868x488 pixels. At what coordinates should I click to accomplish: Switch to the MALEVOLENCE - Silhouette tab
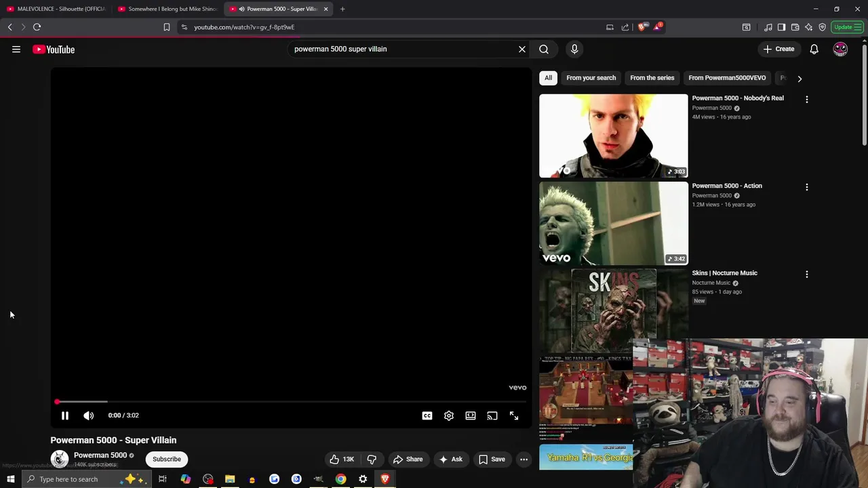click(x=56, y=9)
